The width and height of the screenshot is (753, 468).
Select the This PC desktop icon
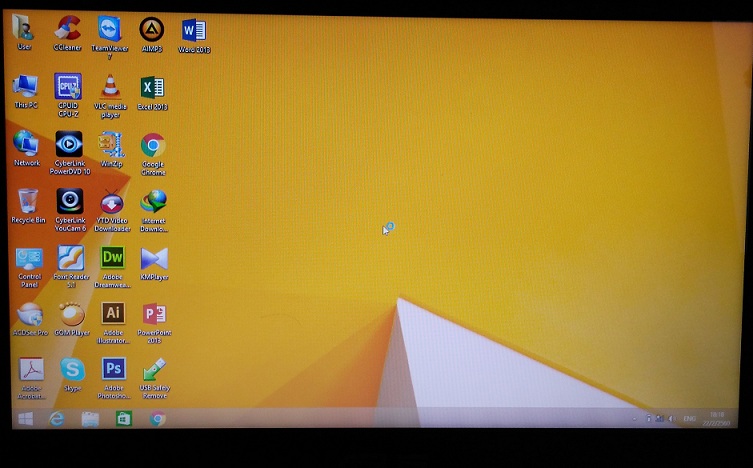pyautogui.click(x=25, y=91)
